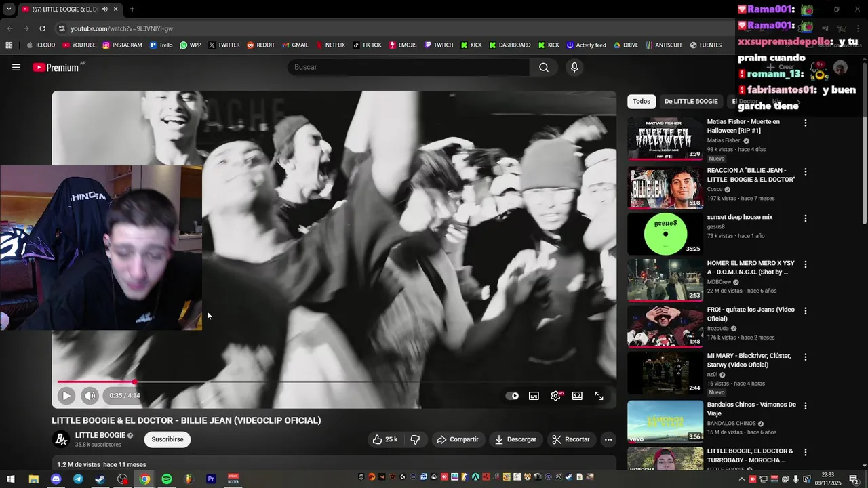This screenshot has width=868, height=488.
Task: Open Trello bookmark
Action: point(161,45)
